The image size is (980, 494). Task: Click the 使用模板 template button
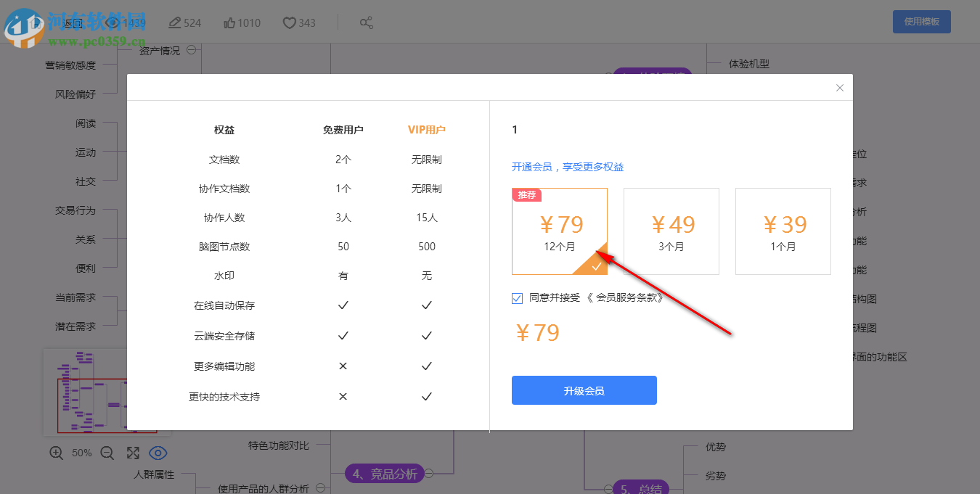(x=921, y=21)
